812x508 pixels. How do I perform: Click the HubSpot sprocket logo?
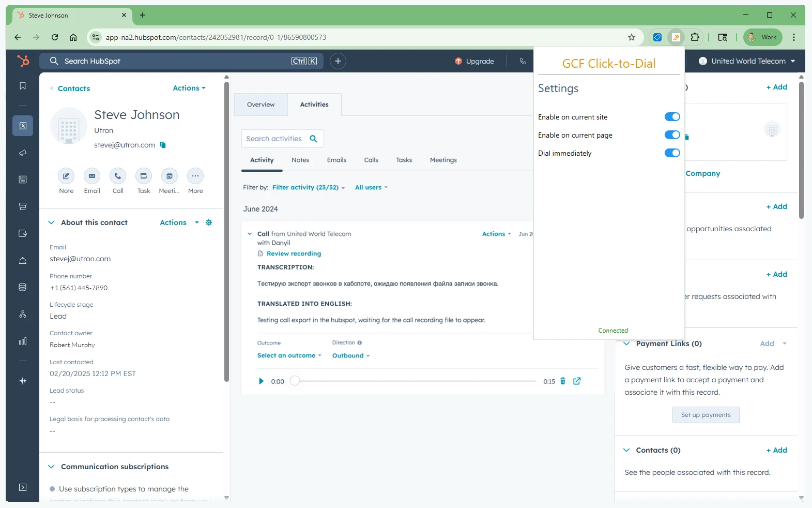coord(23,61)
